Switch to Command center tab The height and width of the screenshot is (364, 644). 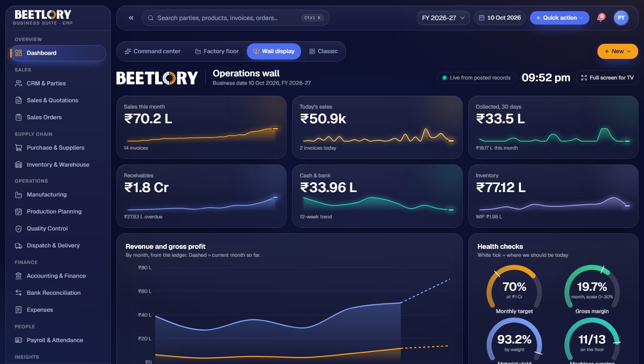[153, 51]
